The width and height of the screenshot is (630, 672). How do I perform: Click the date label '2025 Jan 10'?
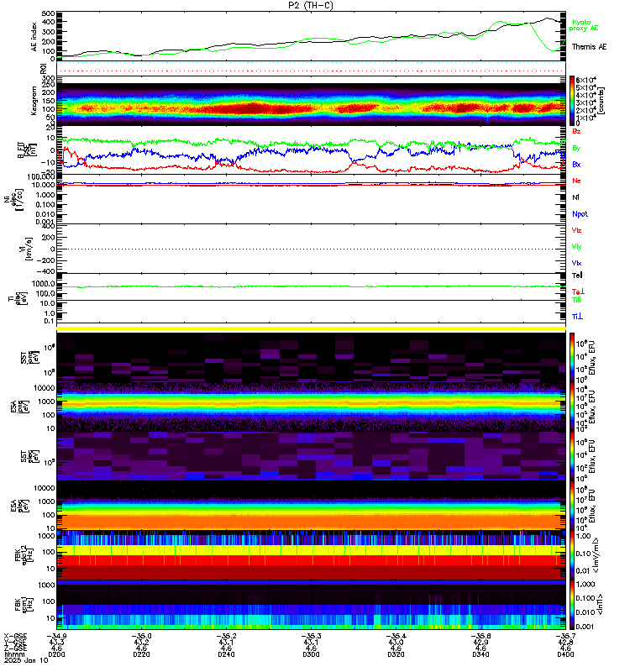click(26, 660)
